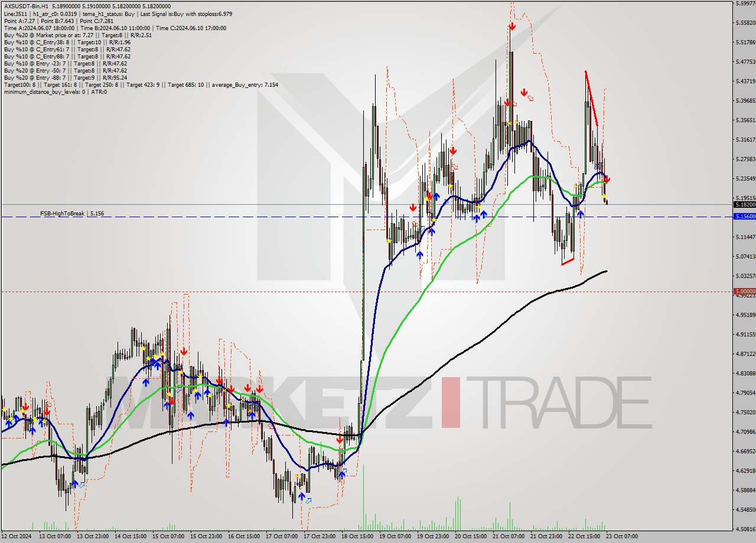The width and height of the screenshot is (756, 543).
Task: Click the 'Buy %10 @ C_Entry61' line
Action: [x=67, y=49]
